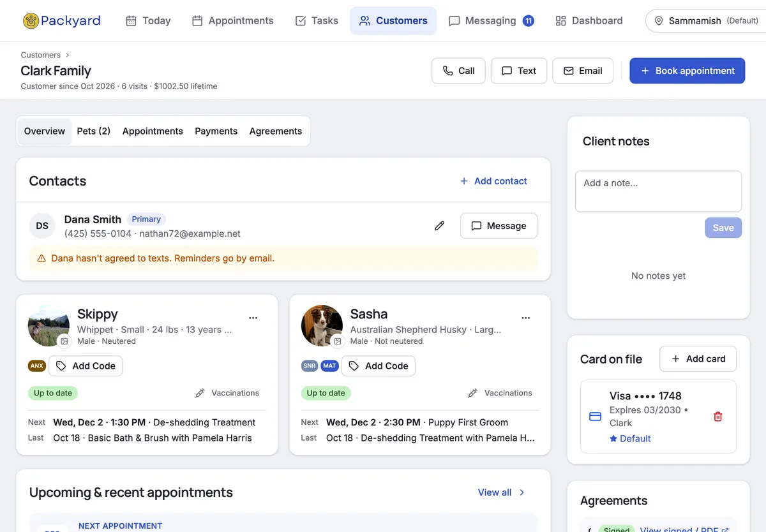
Task: Save the client note
Action: (x=723, y=228)
